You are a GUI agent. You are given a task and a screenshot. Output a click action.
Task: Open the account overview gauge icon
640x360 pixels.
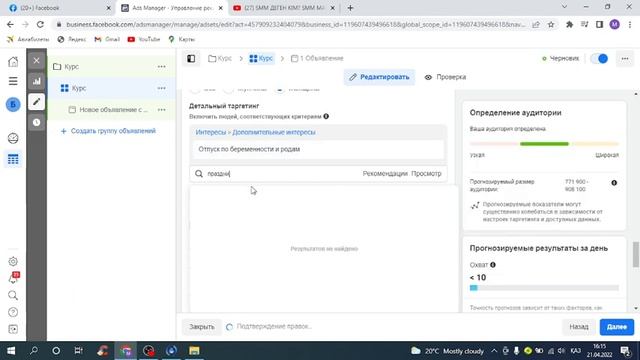(13, 138)
